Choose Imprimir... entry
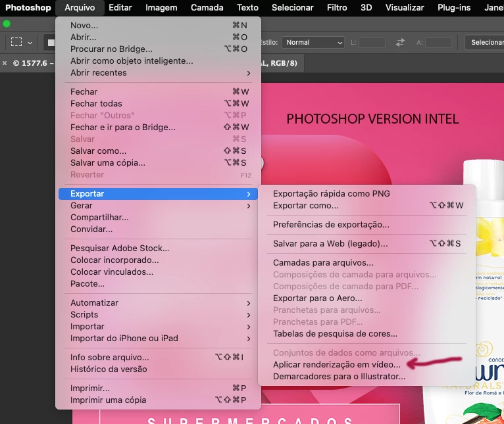Viewport: 504px width, 424px height. pyautogui.click(x=158, y=389)
